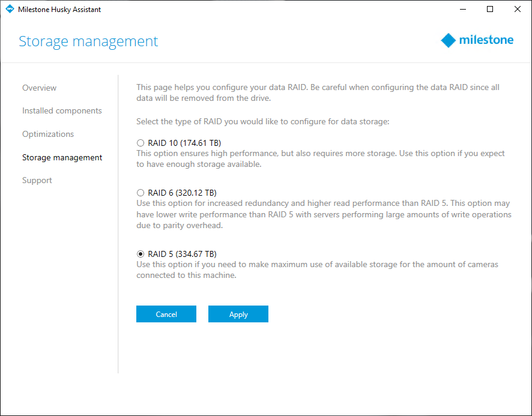Image resolution: width=532 pixels, height=416 pixels.
Task: Select Storage management in sidebar
Action: coord(62,157)
